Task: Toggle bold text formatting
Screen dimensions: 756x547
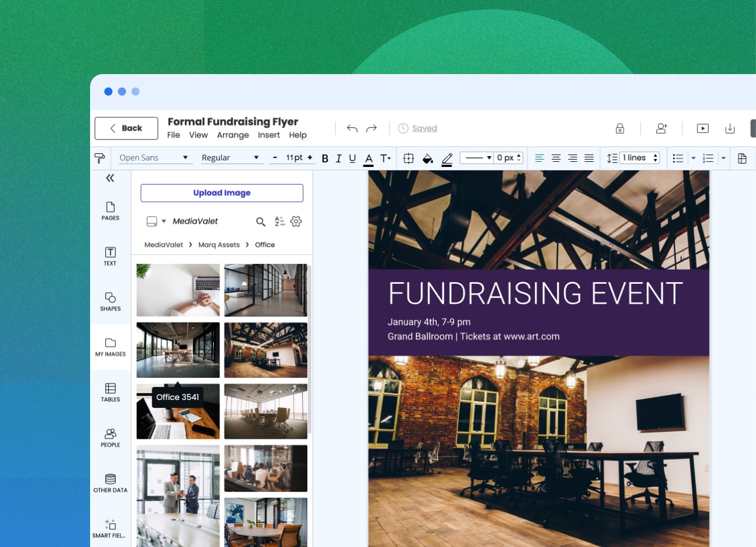Action: [324, 158]
